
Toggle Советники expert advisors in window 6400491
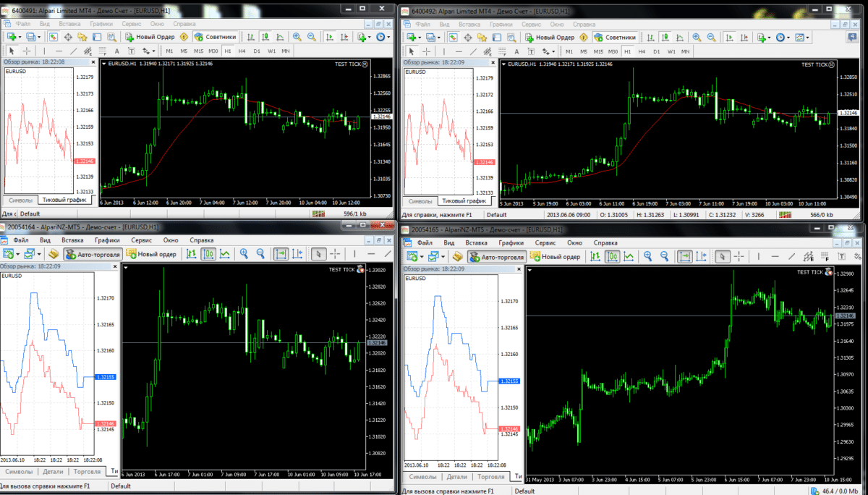[215, 37]
